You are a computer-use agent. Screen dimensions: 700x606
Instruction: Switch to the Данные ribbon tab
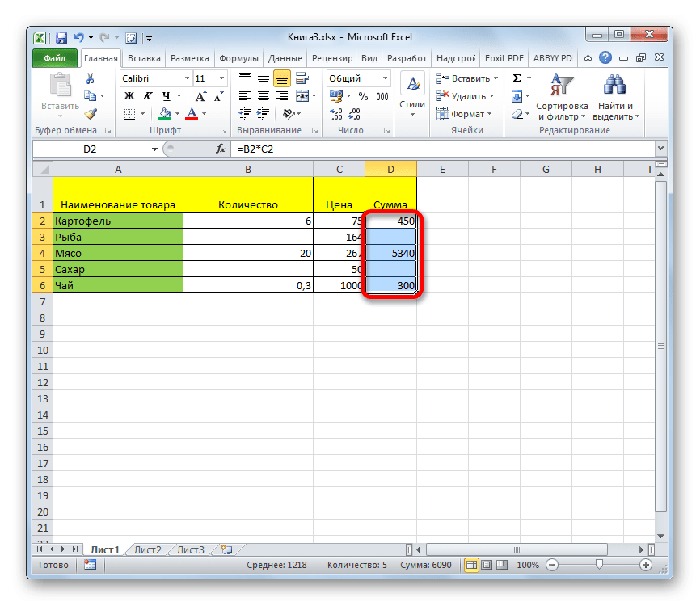285,58
